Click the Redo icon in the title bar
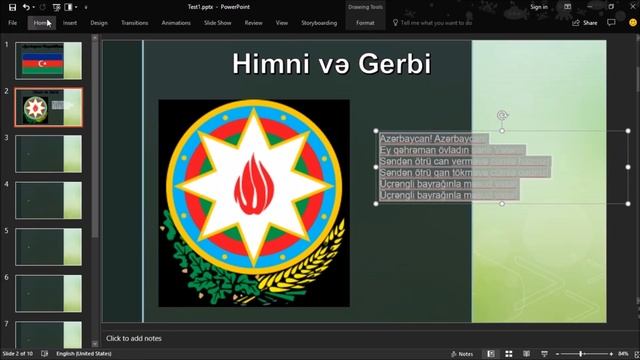 (42, 7)
